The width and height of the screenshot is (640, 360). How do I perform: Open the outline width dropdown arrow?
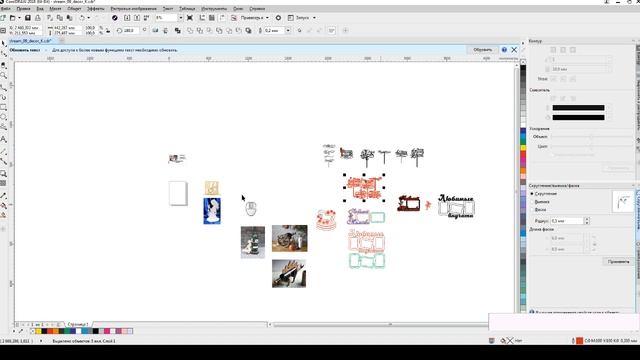[288, 31]
